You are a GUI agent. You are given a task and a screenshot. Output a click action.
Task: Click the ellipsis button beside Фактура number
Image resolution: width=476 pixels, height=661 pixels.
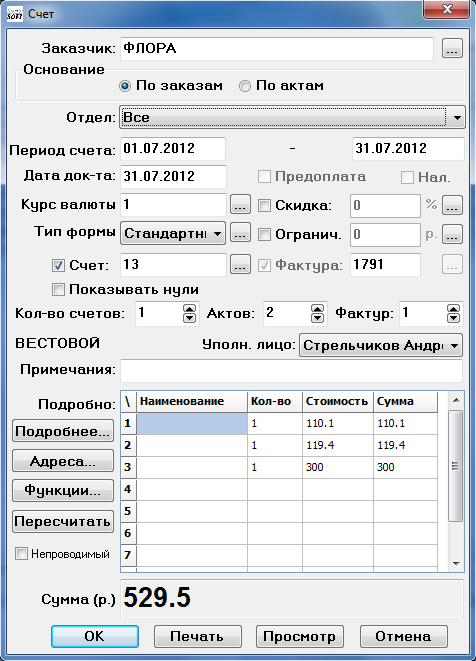[452, 264]
